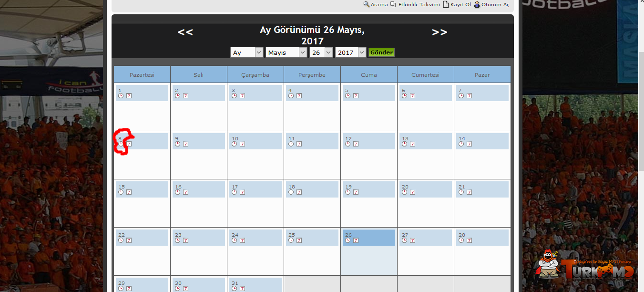Screen dimensions: 644x292
Task: Open day number 16 link
Action: 178,187
